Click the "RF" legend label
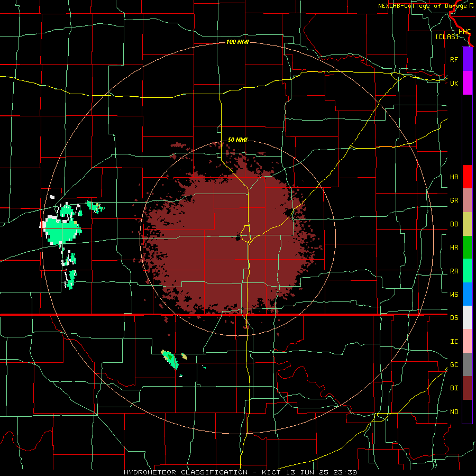The width and height of the screenshot is (476, 476). coord(454,59)
